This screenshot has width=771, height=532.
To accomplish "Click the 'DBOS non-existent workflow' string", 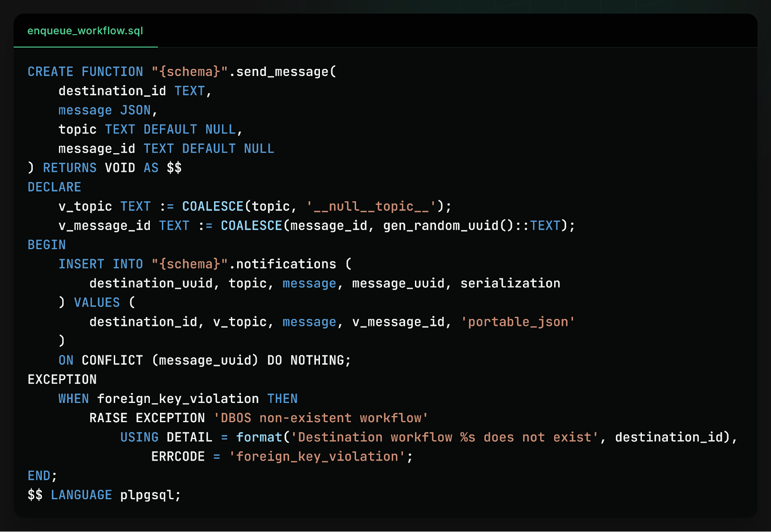I will point(319,418).
